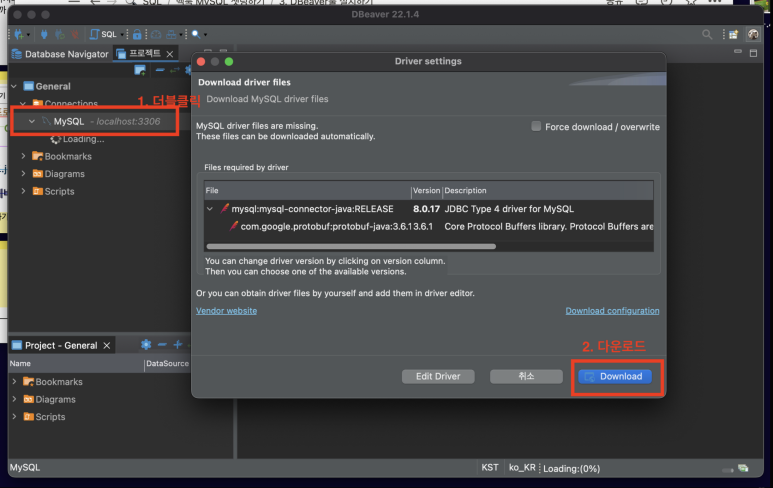Open dropdown arrow beside blue magnifier
The width and height of the screenshot is (773, 488).
click(x=205, y=35)
